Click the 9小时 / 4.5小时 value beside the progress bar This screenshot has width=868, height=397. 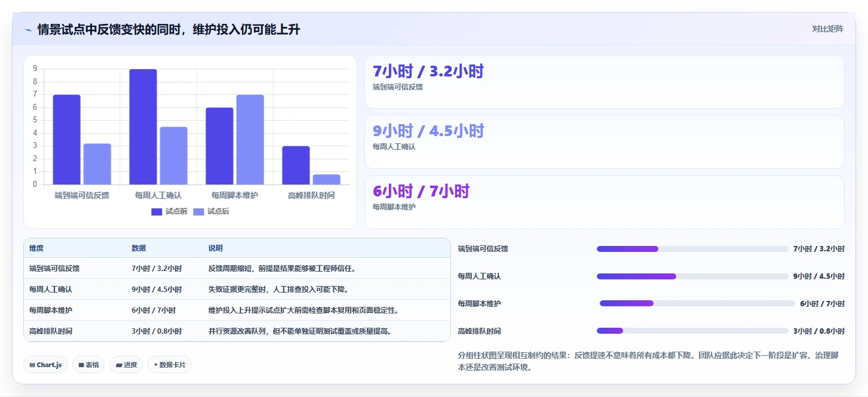click(x=819, y=276)
